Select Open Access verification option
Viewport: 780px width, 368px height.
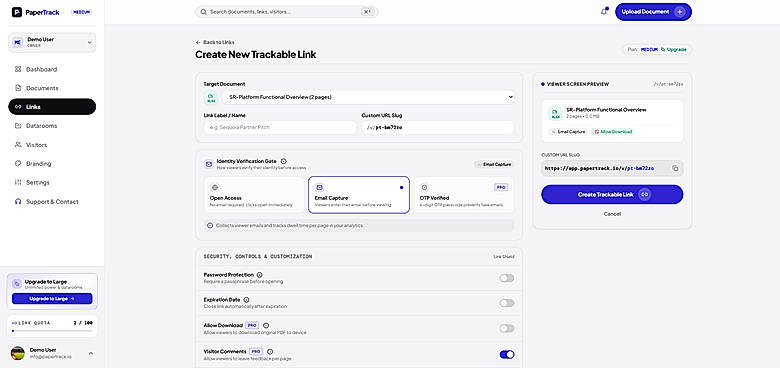tap(254, 195)
